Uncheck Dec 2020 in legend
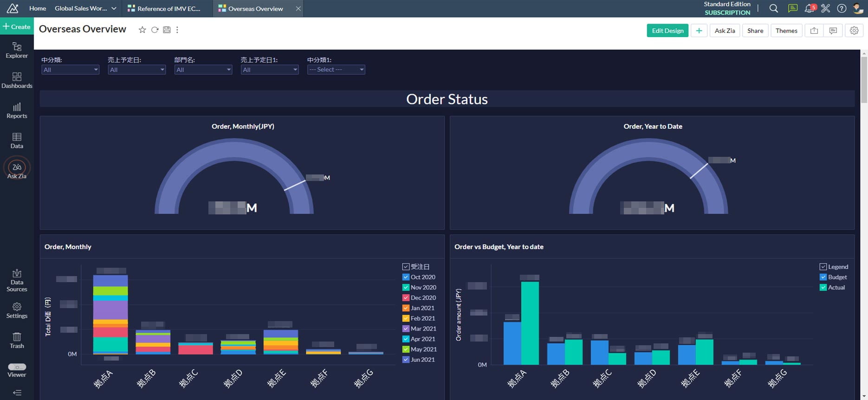Viewport: 868px width, 400px height. (406, 297)
